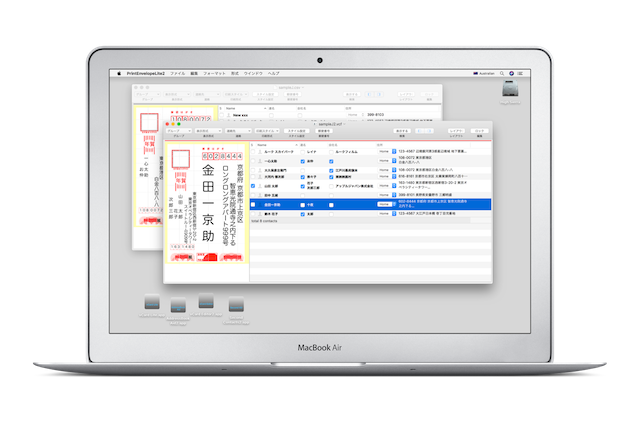Toggle 連名 checkbox in 616-8181 row
Screen dimensions: 640x421
[x=302, y=177]
